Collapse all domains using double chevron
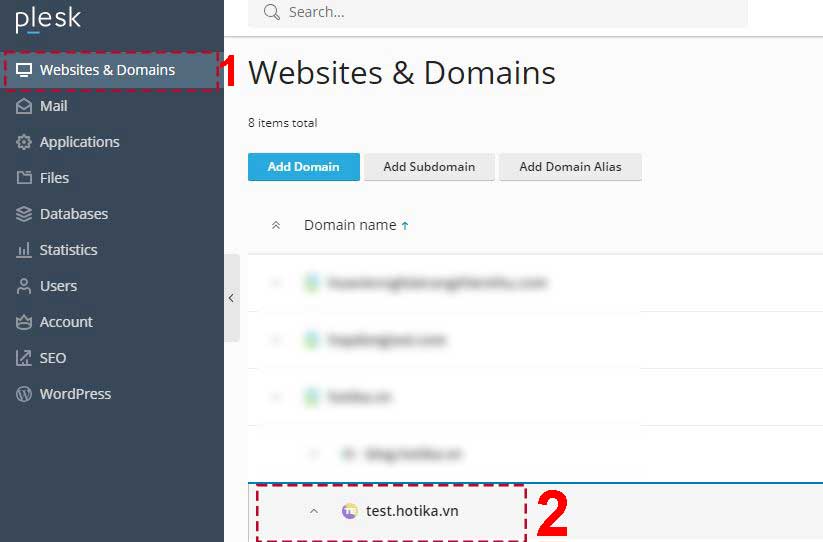Viewport: 823px width, 542px height. point(277,226)
